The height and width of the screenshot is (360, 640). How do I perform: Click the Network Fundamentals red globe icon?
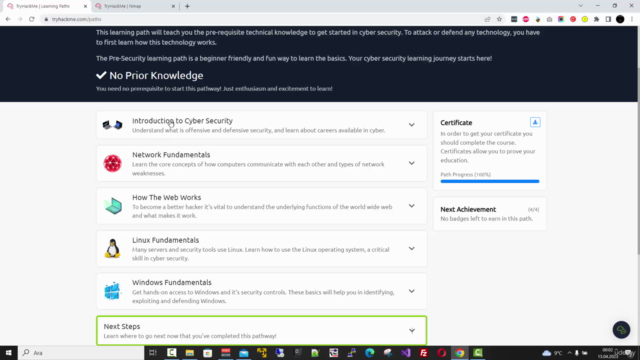click(x=112, y=163)
